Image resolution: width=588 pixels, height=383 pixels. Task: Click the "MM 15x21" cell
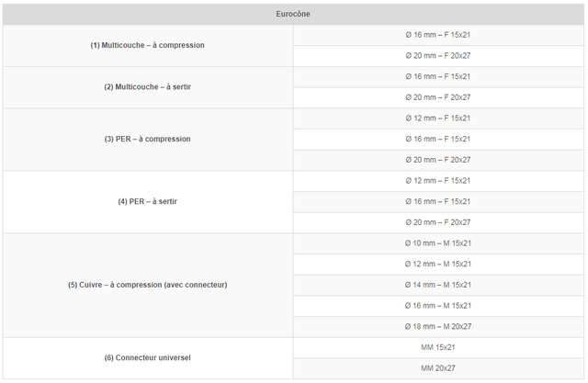pyautogui.click(x=438, y=347)
